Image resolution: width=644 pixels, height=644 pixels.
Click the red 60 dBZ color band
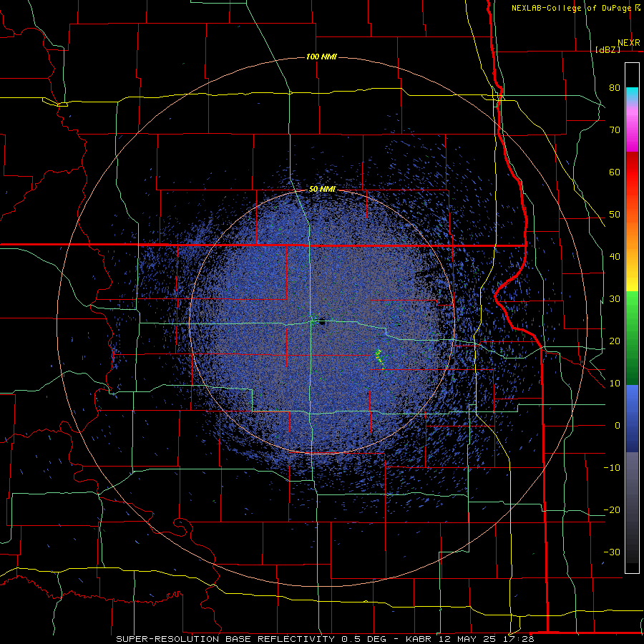pyautogui.click(x=632, y=172)
